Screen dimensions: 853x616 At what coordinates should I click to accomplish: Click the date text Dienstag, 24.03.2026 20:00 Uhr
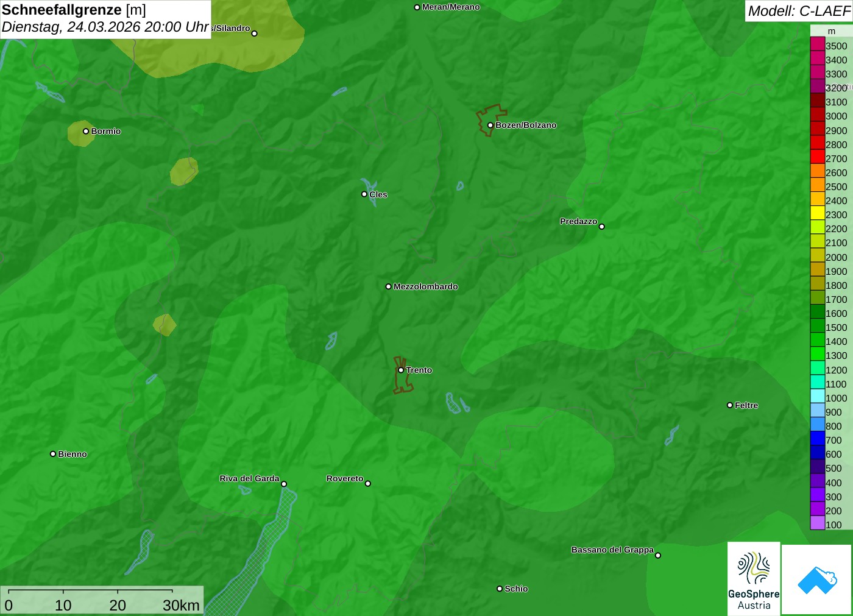(105, 27)
